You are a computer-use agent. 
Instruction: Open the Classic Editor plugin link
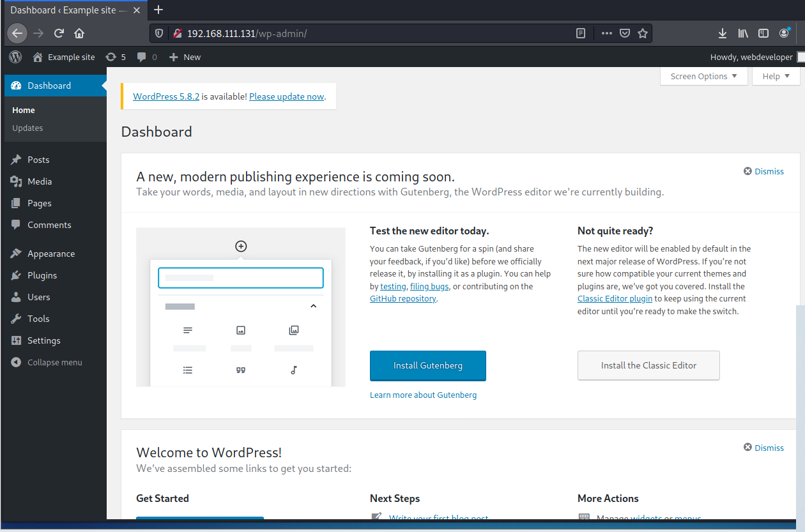pos(615,298)
